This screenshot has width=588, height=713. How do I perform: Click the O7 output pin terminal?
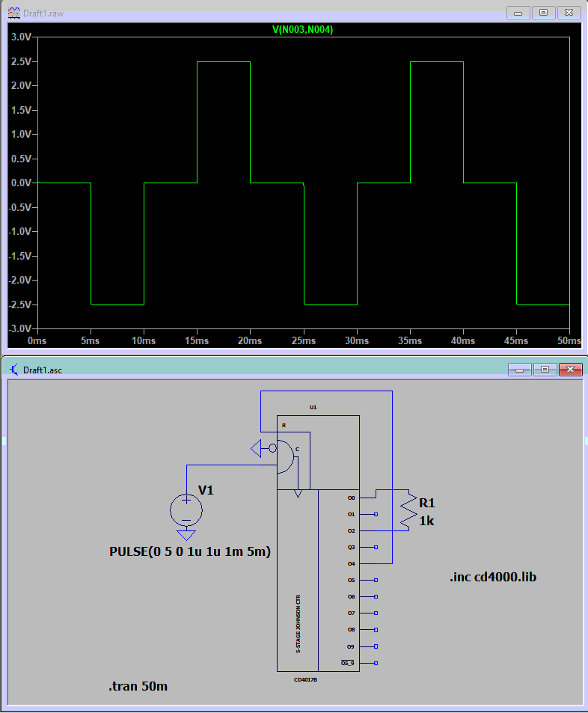(376, 613)
